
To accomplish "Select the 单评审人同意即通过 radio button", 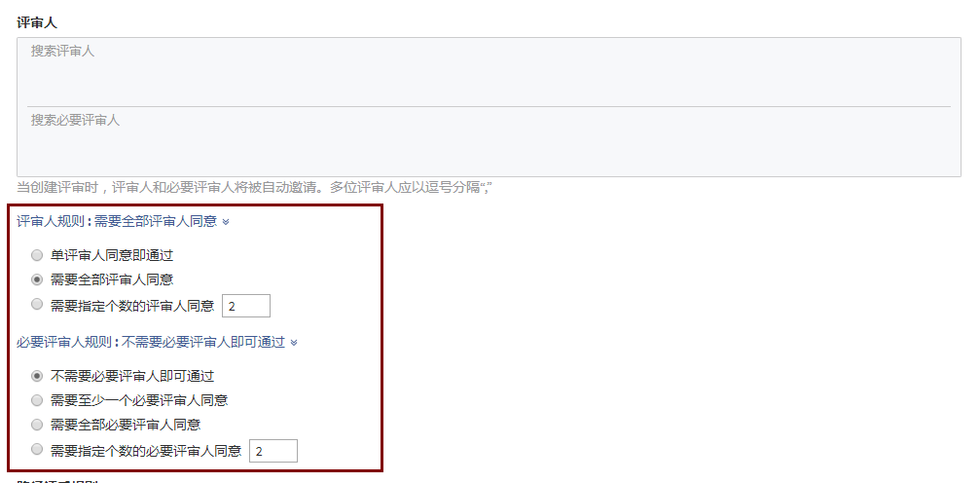I will tap(37, 255).
